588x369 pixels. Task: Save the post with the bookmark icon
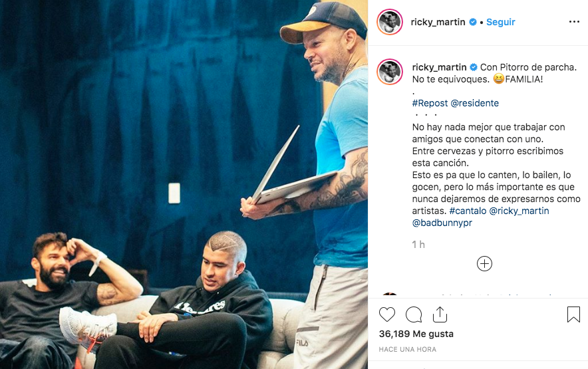pyautogui.click(x=573, y=314)
